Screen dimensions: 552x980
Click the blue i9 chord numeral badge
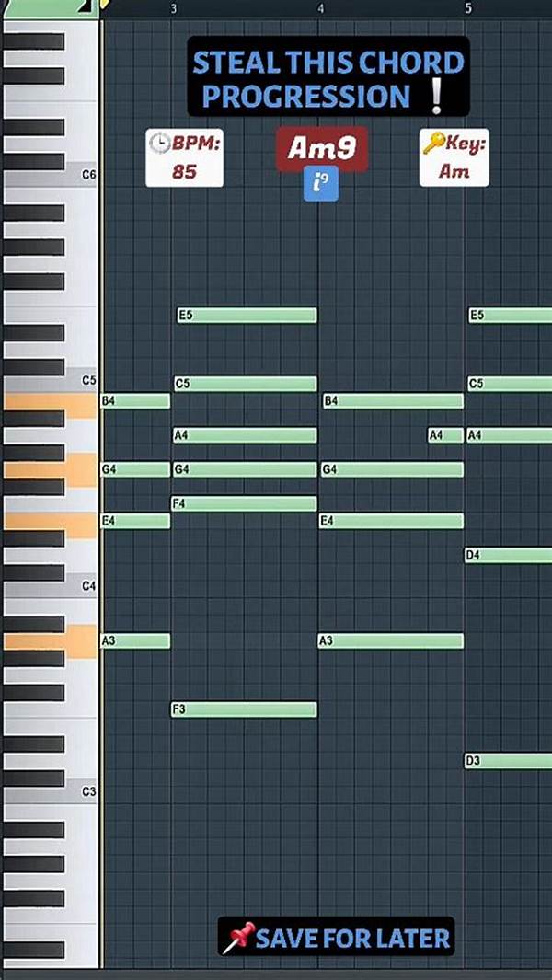pos(321,184)
